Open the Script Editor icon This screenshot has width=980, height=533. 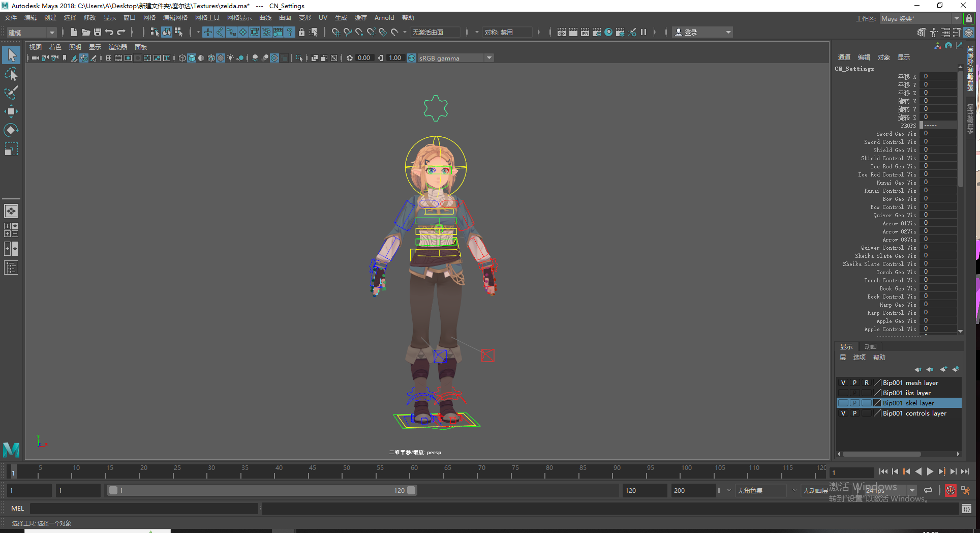coord(966,509)
